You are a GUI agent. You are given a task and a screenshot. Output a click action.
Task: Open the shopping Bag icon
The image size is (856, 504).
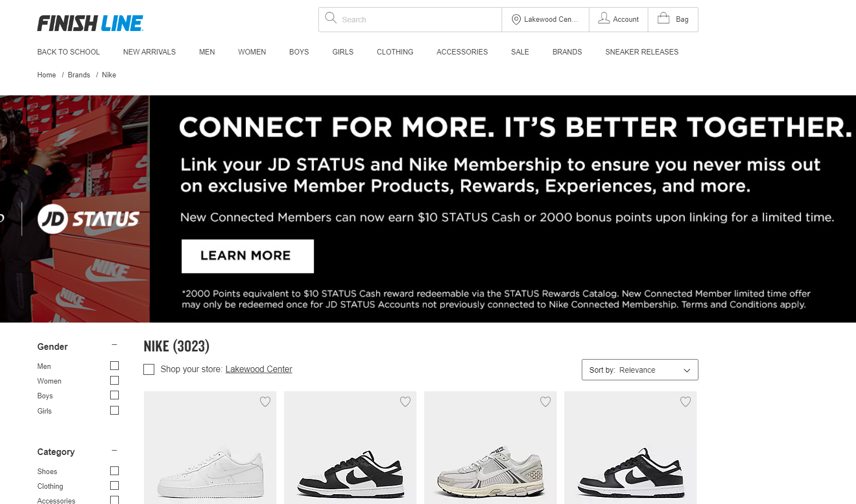pyautogui.click(x=664, y=19)
